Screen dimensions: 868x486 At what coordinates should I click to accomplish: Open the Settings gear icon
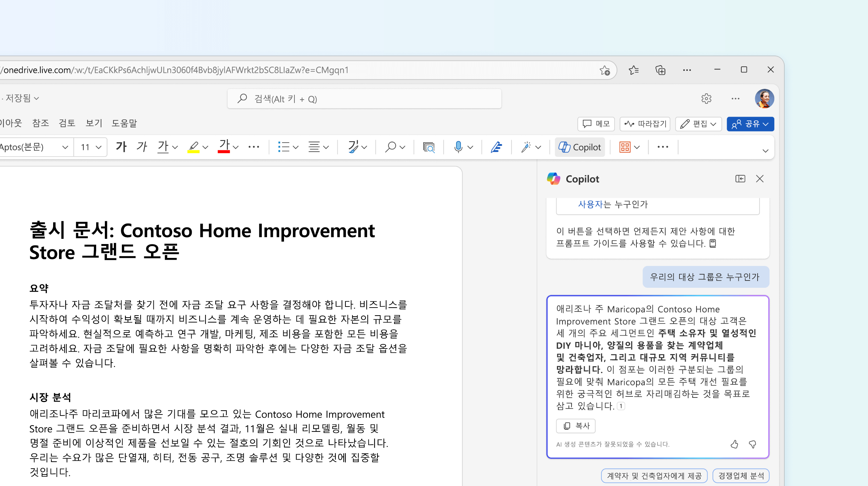point(706,99)
